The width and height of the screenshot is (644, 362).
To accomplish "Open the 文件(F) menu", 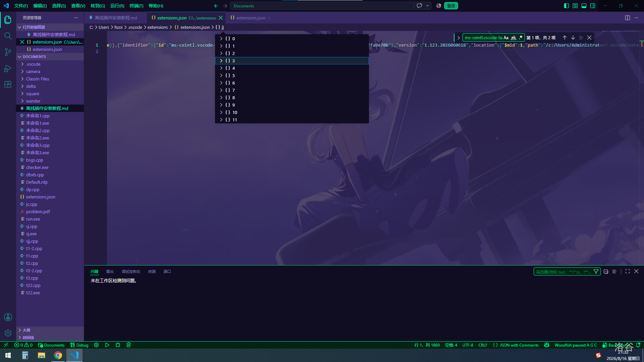I will point(21,6).
